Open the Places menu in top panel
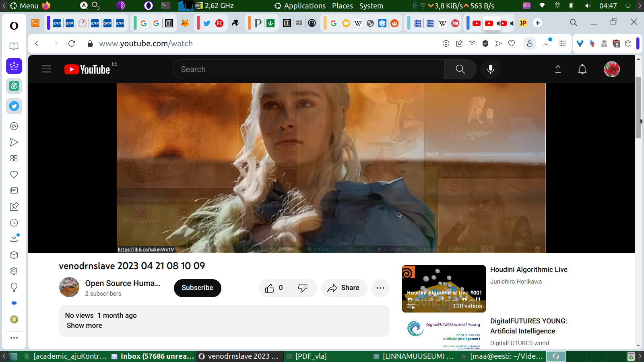644x362 pixels. pos(342,6)
